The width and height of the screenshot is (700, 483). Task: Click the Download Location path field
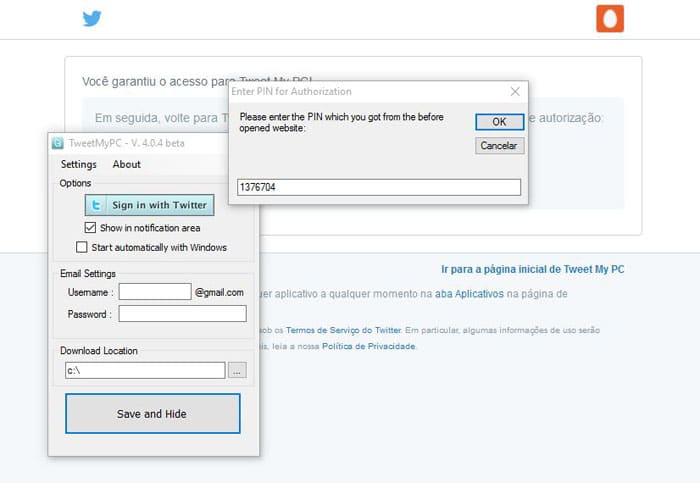click(145, 371)
